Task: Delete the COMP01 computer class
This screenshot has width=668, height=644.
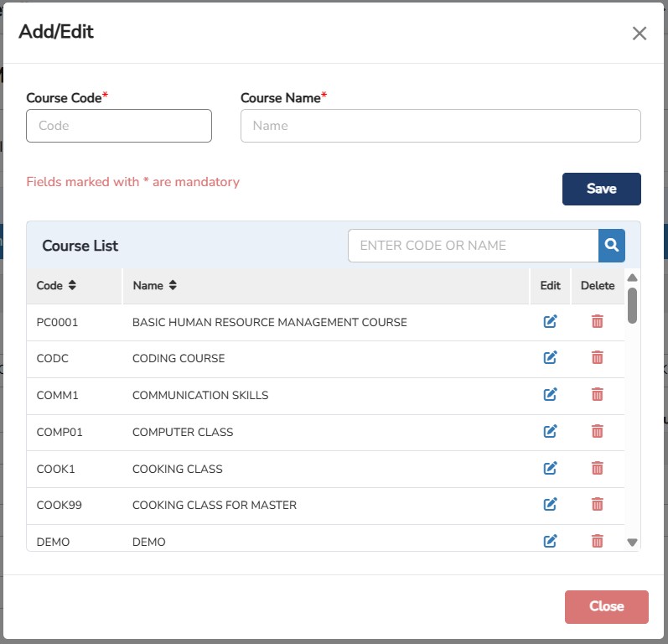Action: coord(597,432)
